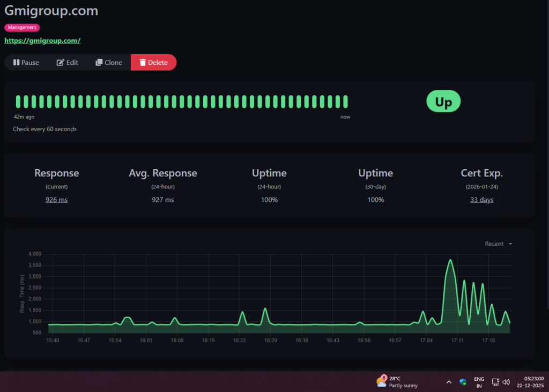Open the Recent chart period dropdown
Viewport: 549px width, 392px height.
(x=499, y=244)
